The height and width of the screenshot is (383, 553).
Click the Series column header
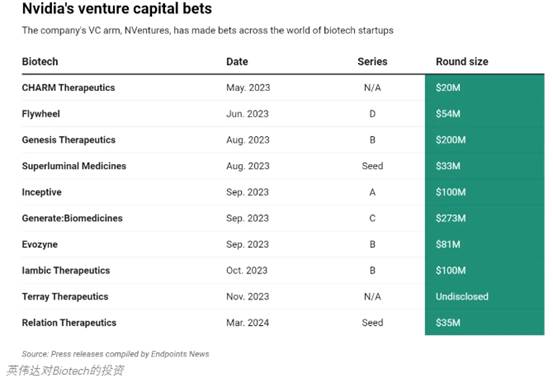pyautogui.click(x=372, y=61)
